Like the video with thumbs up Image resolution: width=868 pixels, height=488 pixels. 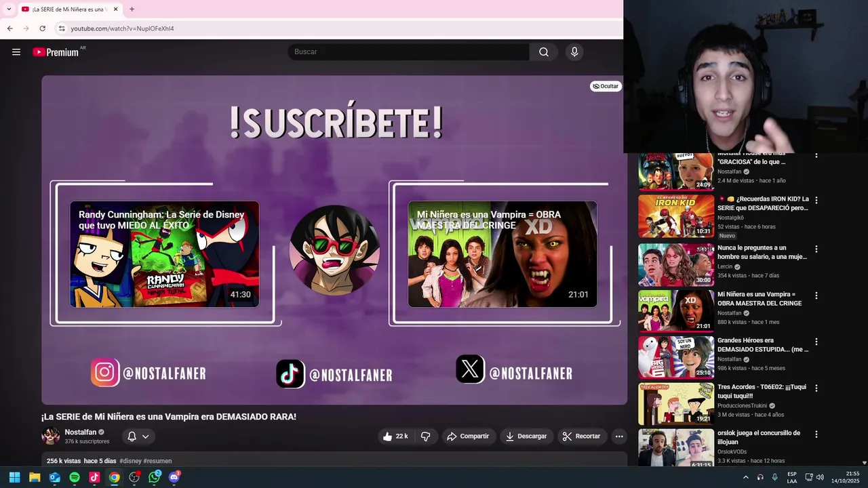pos(395,436)
